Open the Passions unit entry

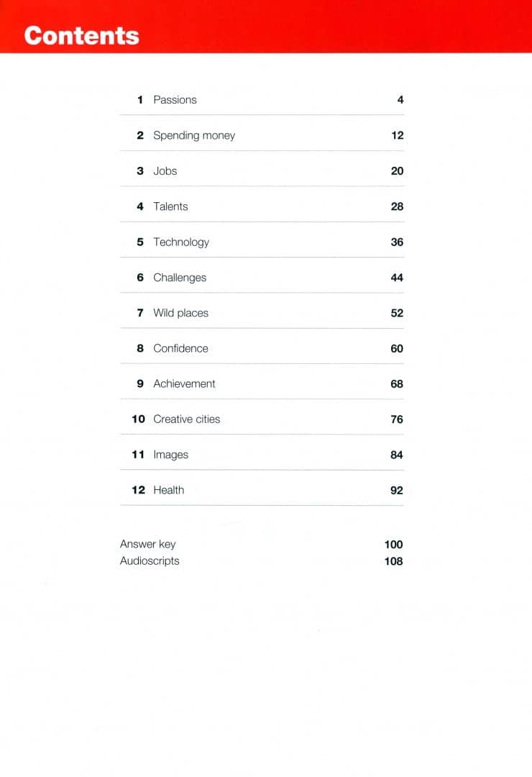pyautogui.click(x=175, y=99)
